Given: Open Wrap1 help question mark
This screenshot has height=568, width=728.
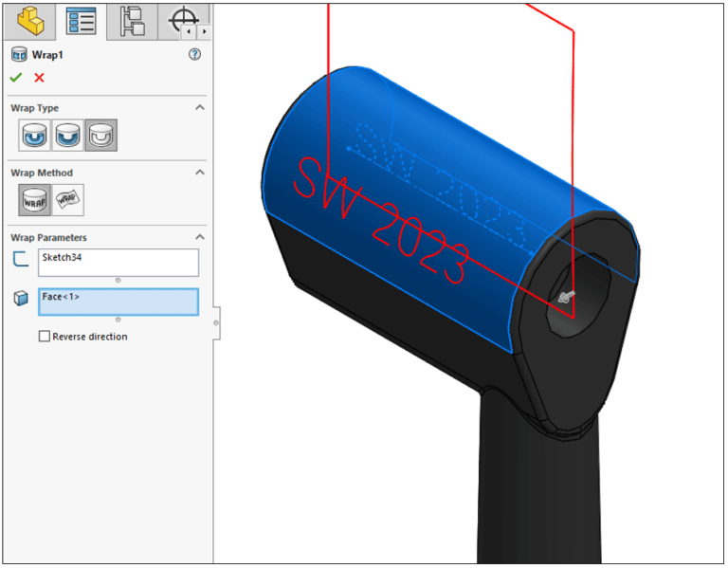Looking at the screenshot, I should 194,54.
